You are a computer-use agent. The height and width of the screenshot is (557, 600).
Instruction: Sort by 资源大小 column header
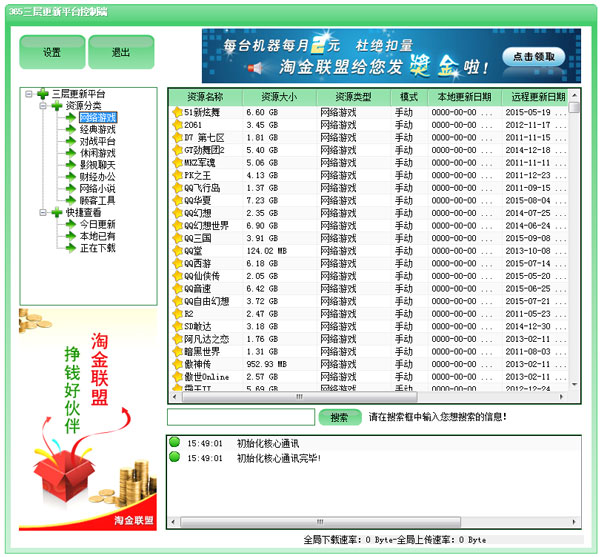click(279, 97)
